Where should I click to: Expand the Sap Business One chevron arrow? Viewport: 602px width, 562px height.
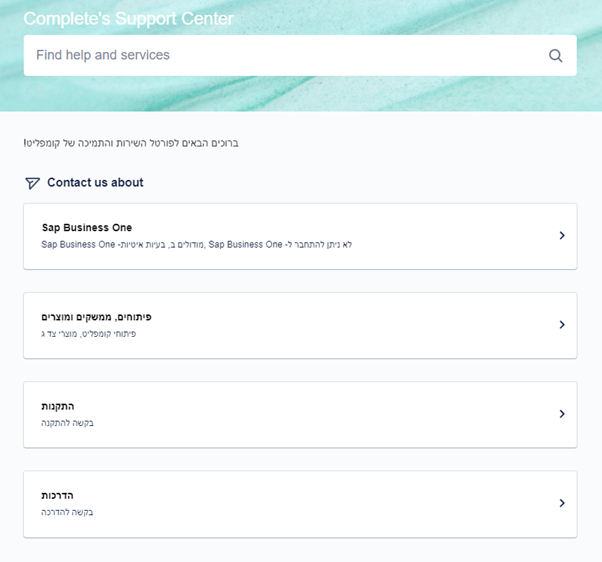tap(562, 236)
